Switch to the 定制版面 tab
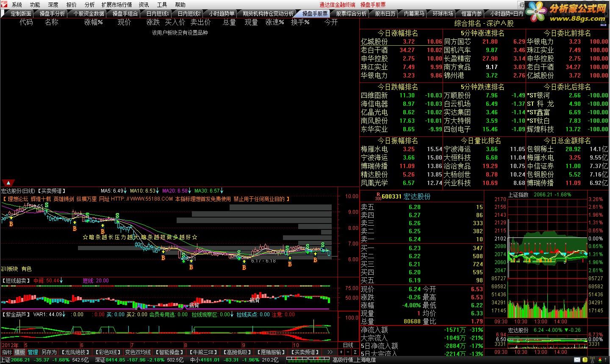The width and height of the screenshot is (610, 364). (21, 14)
